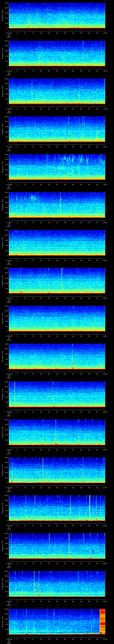Select the 13:28:00 time axis label
The width and height of the screenshot is (114, 644).
coord(9,563)
